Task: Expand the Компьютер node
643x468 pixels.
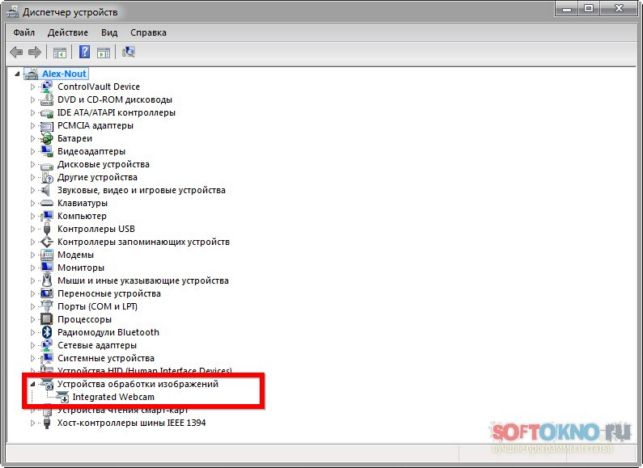Action: [33, 216]
